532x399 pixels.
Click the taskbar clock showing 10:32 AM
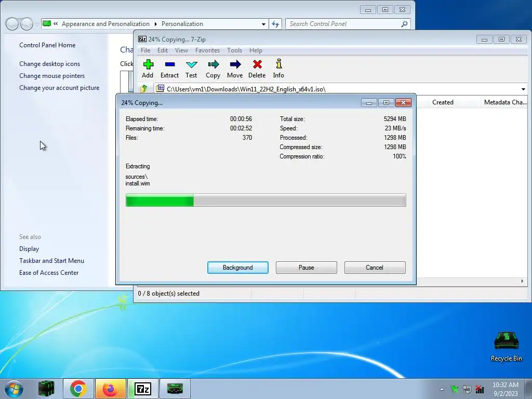pos(505,389)
